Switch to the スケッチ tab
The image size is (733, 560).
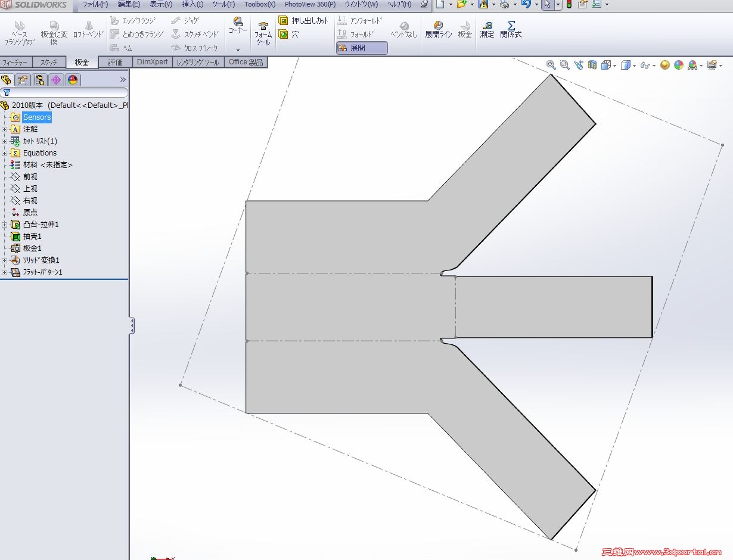coord(49,62)
